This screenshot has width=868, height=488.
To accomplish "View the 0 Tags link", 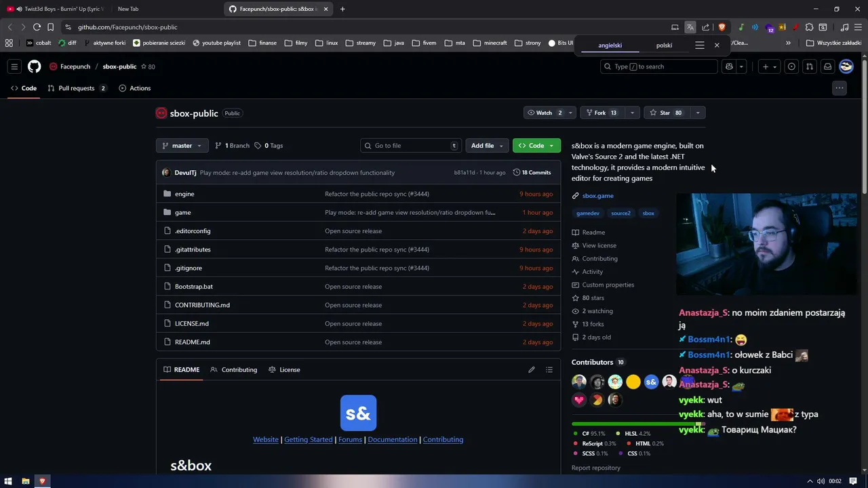I will 269,146.
